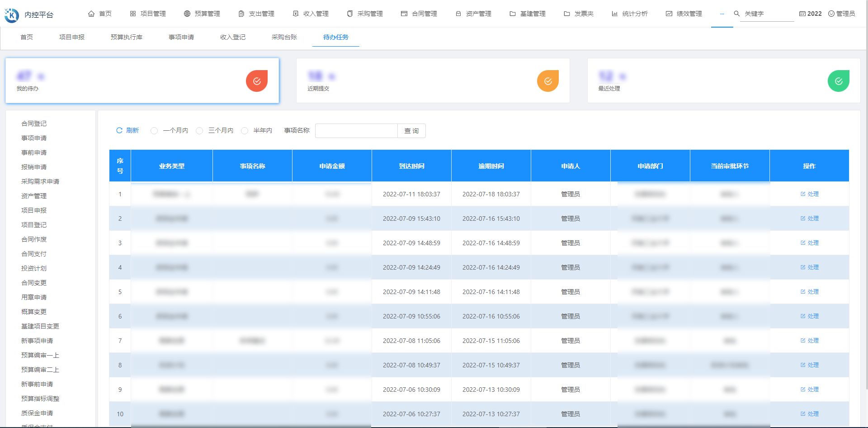868x428 pixels.
Task: Open 处理 link on the first table row
Action: tap(809, 194)
